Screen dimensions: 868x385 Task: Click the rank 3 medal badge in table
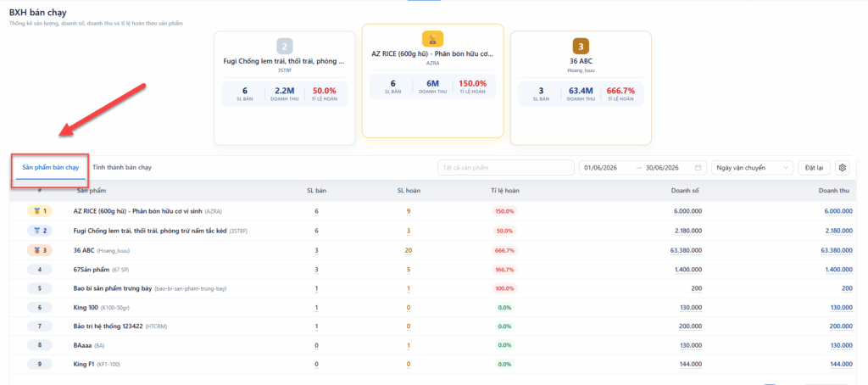point(40,250)
